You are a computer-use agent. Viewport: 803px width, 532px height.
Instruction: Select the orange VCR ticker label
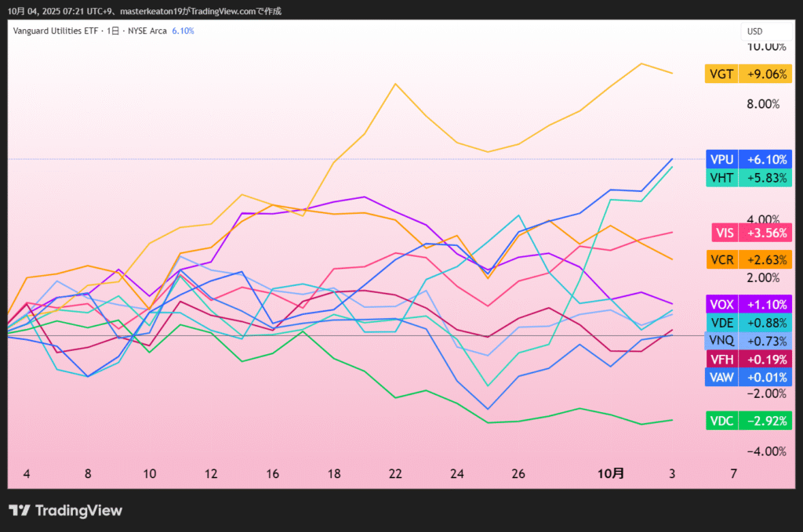(721, 259)
